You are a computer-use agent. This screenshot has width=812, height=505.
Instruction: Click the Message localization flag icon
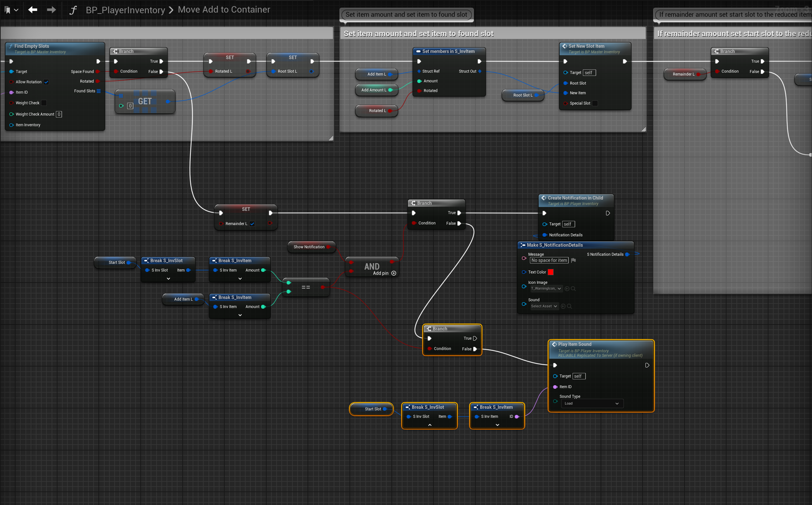coord(573,260)
